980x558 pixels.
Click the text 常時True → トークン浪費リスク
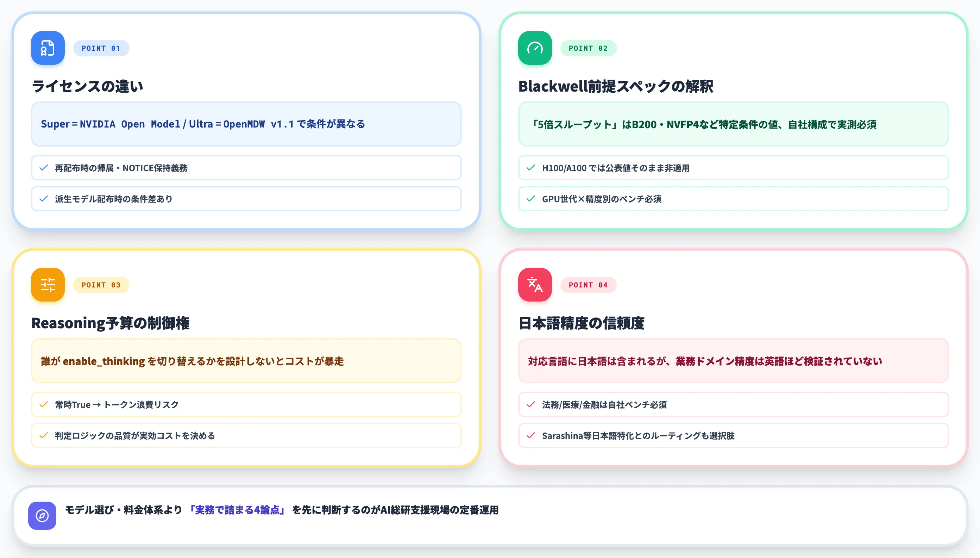point(117,405)
